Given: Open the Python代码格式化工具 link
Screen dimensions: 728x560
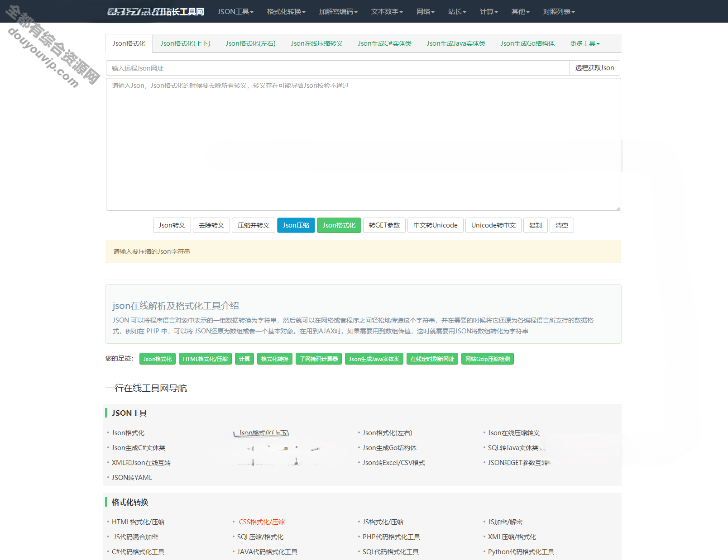Looking at the screenshot, I should tap(521, 552).
